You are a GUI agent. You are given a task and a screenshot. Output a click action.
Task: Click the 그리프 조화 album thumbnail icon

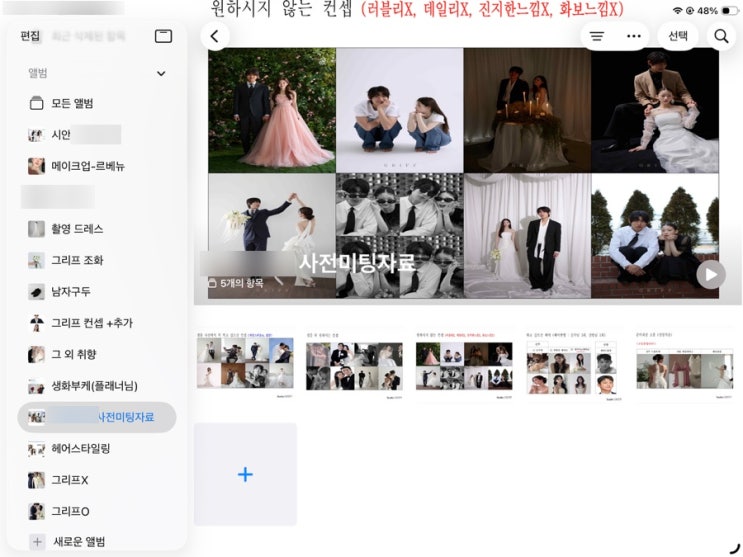click(x=36, y=260)
